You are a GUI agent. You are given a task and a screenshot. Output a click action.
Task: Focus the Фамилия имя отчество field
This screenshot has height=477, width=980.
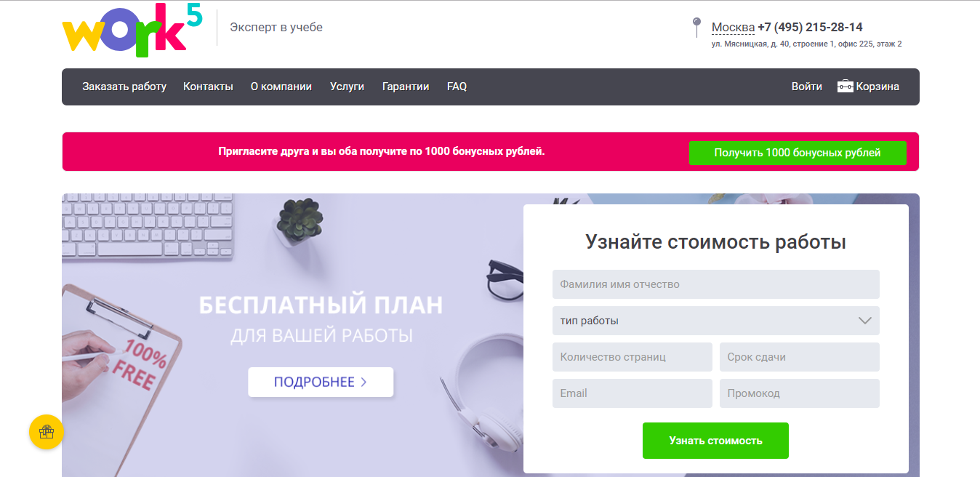click(715, 284)
